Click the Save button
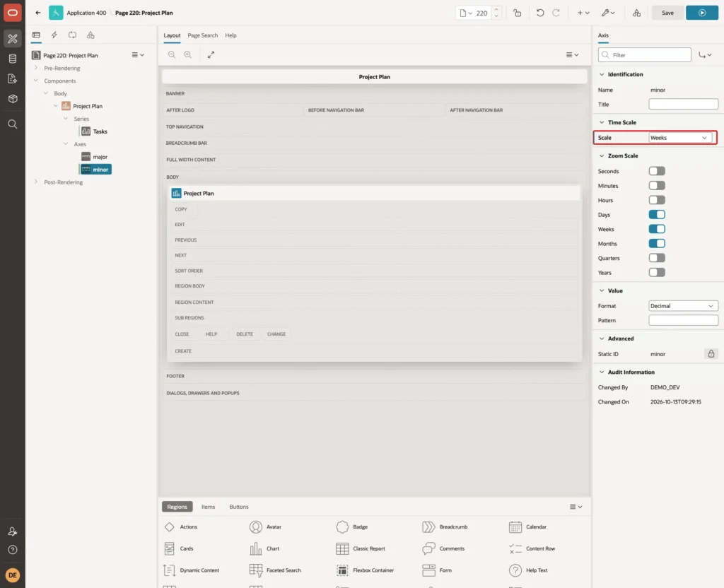The width and height of the screenshot is (724, 588). point(667,13)
